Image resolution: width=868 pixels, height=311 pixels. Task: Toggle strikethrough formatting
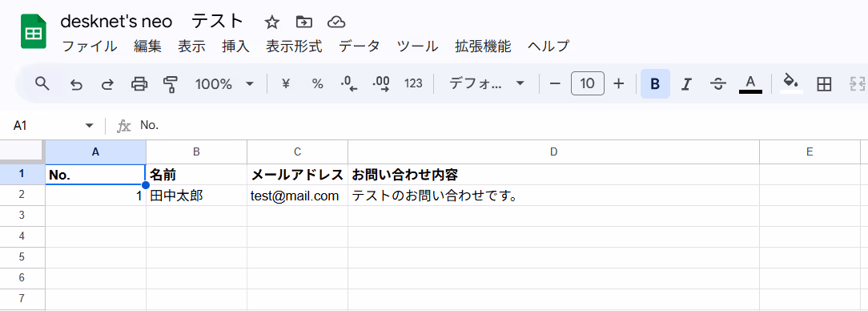tap(718, 84)
